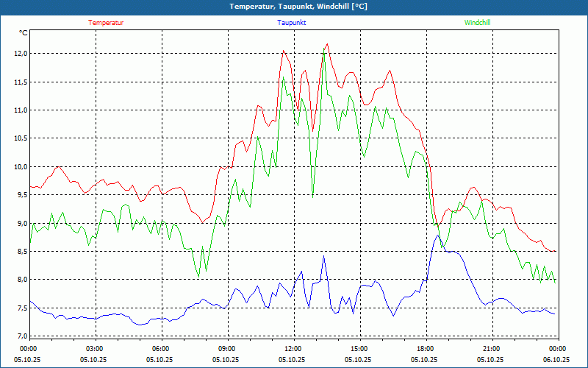Screen dimensions: 588x368
Task: Click the blue Taupunkt legend label
Action: pyautogui.click(x=291, y=23)
